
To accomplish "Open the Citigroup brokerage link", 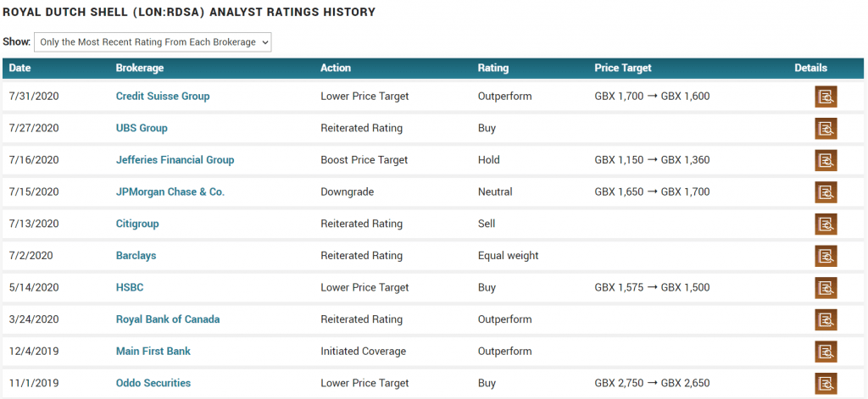I will [x=137, y=224].
